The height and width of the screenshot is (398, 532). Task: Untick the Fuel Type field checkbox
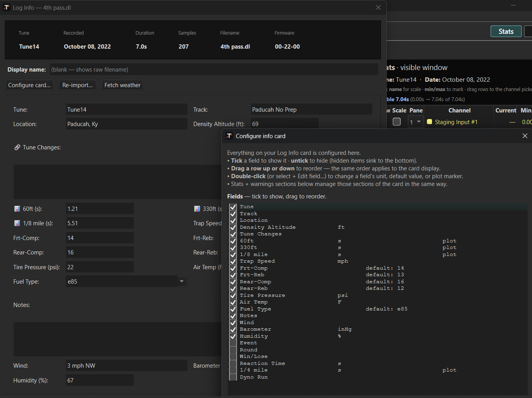coord(233,309)
